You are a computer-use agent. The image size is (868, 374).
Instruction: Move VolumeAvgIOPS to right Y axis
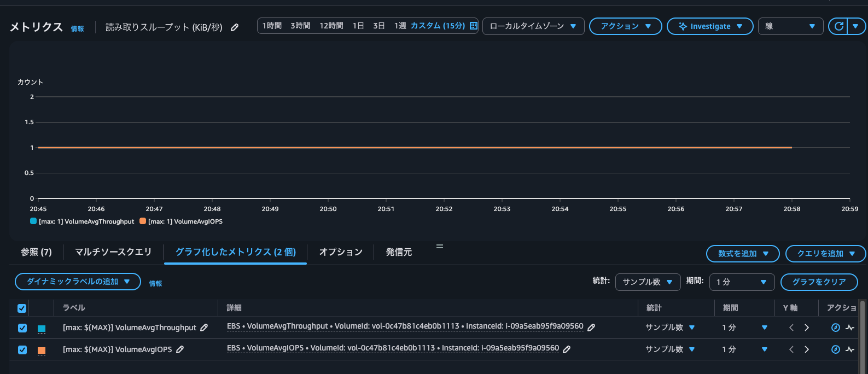coord(807,349)
